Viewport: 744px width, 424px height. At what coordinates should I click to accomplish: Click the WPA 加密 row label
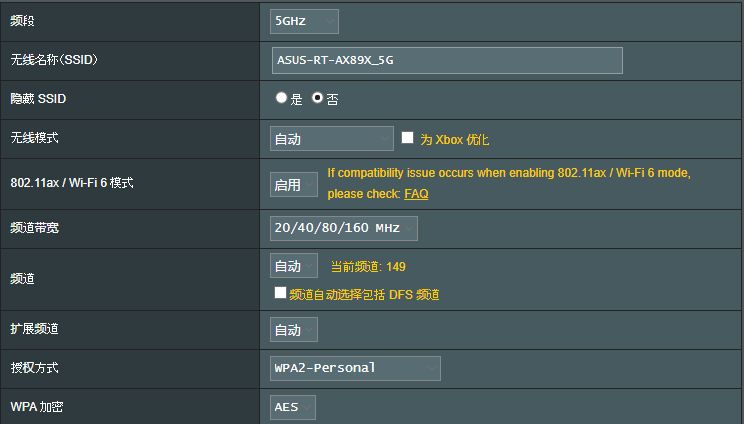[37, 406]
